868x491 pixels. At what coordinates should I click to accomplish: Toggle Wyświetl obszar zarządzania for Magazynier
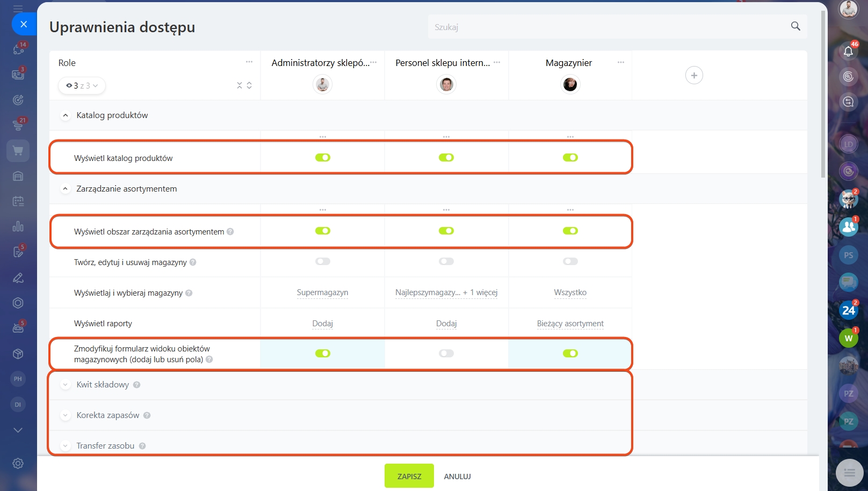tap(570, 231)
